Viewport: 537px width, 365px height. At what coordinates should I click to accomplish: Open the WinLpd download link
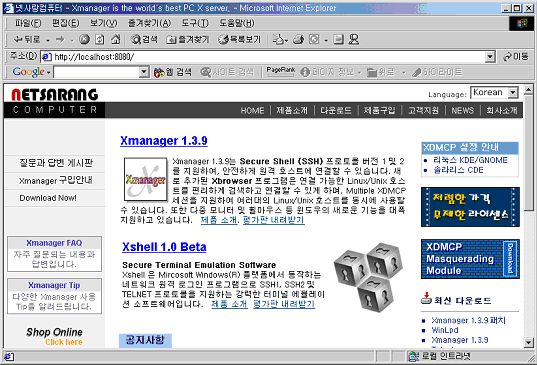pyautogui.click(x=445, y=330)
